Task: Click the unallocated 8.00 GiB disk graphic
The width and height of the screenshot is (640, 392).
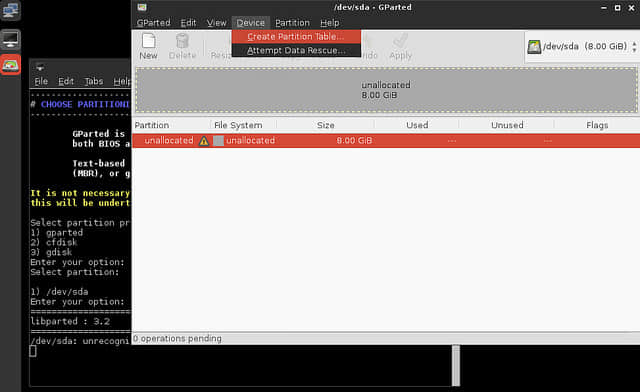Action: (x=386, y=90)
